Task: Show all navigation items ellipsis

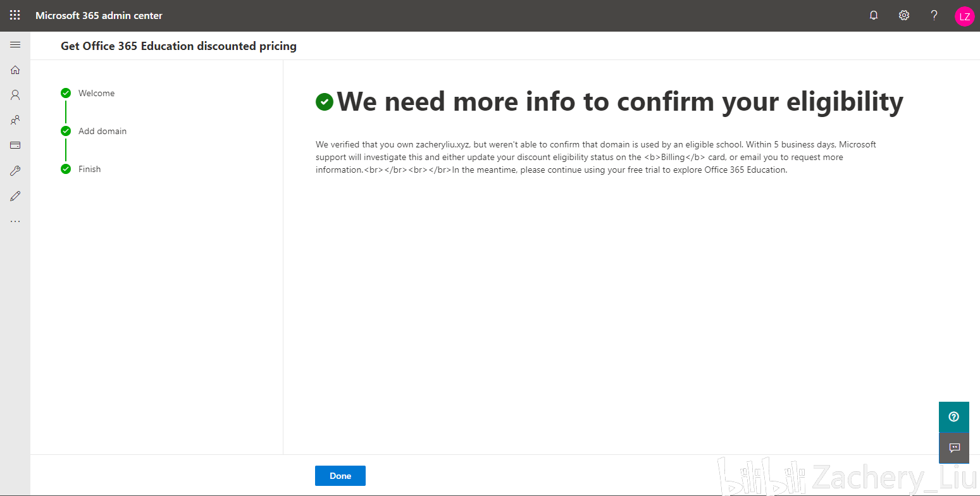Action: (15, 221)
